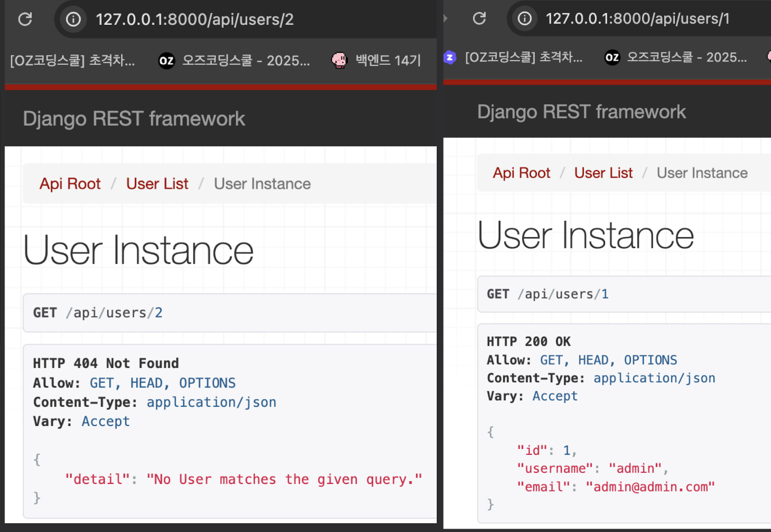Click Allow header line in the 200 response
Viewport: 771px width, 532px height.
tap(582, 360)
